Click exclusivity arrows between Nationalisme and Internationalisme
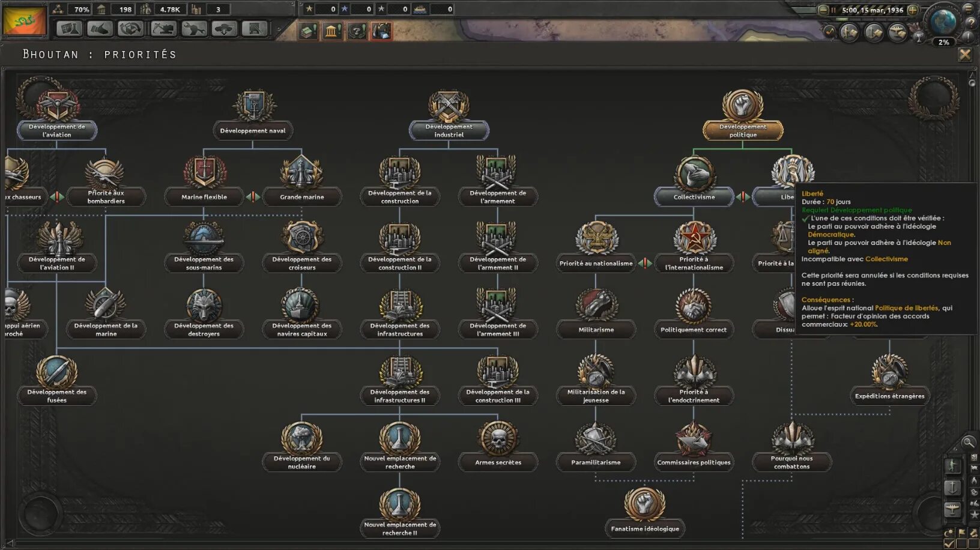 (645, 263)
